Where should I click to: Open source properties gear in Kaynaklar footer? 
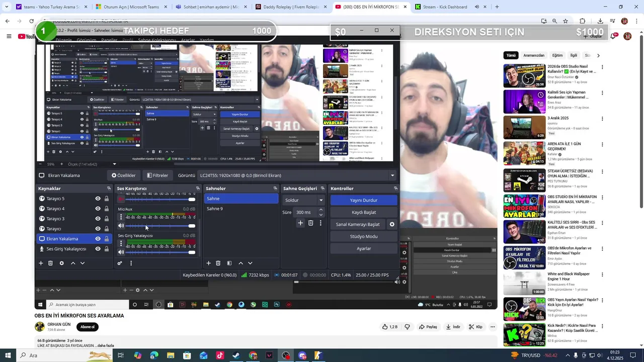point(61,263)
